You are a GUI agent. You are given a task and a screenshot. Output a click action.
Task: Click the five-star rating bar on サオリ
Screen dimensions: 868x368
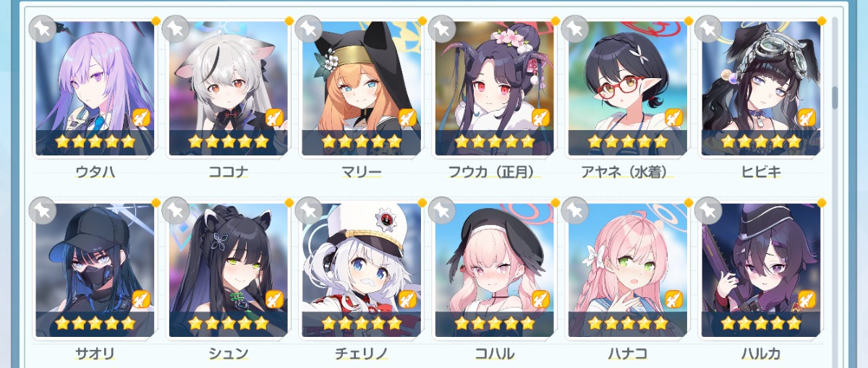(x=95, y=323)
